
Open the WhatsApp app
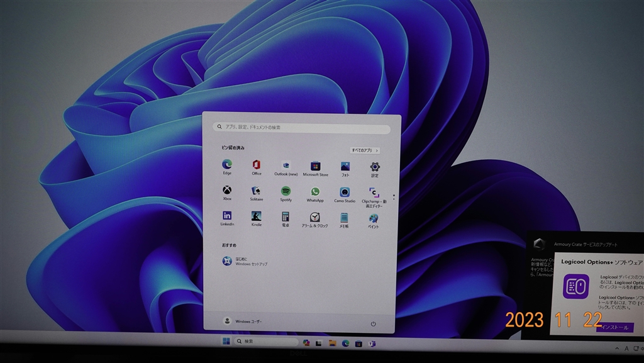[315, 194]
